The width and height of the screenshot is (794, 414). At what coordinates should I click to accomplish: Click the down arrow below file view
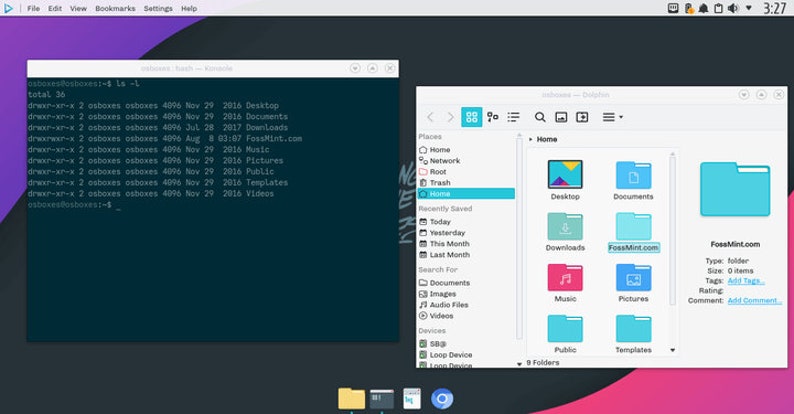(x=672, y=350)
